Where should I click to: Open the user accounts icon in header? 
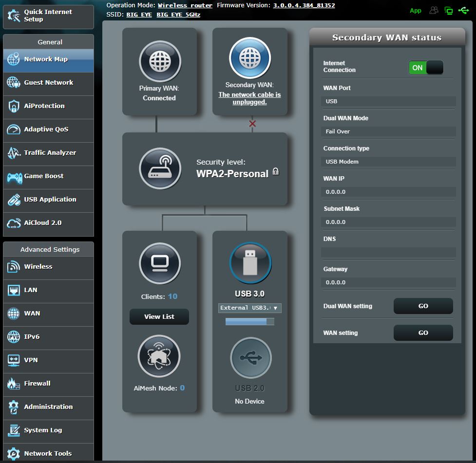pyautogui.click(x=434, y=11)
